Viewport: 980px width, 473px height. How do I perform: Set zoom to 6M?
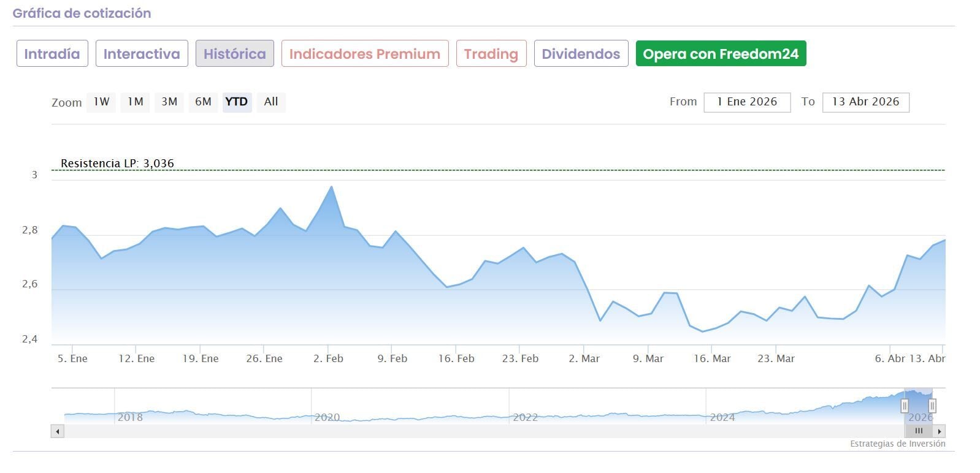click(203, 102)
